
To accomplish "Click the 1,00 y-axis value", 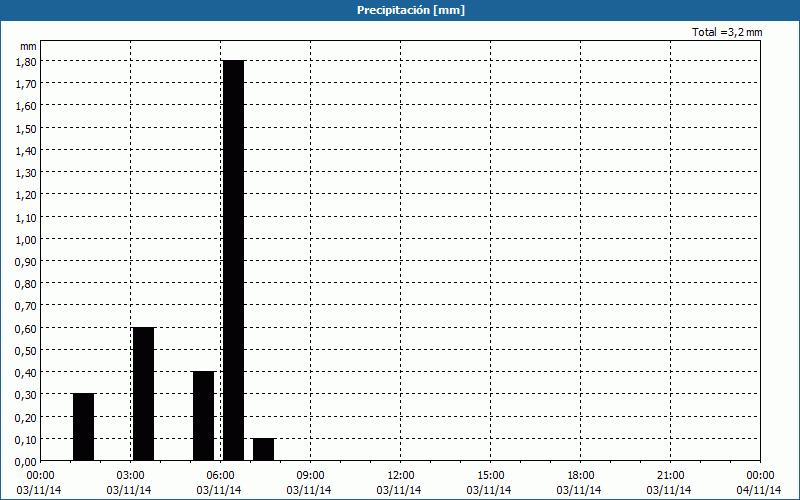I will [26, 239].
